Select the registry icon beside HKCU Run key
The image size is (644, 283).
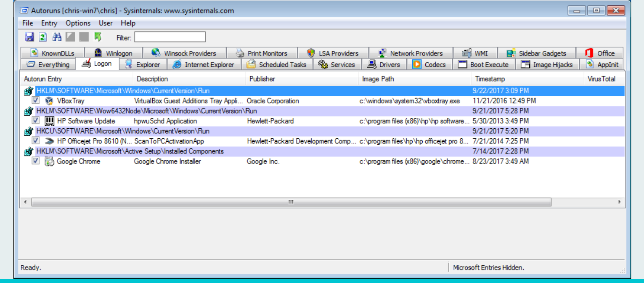[28, 131]
